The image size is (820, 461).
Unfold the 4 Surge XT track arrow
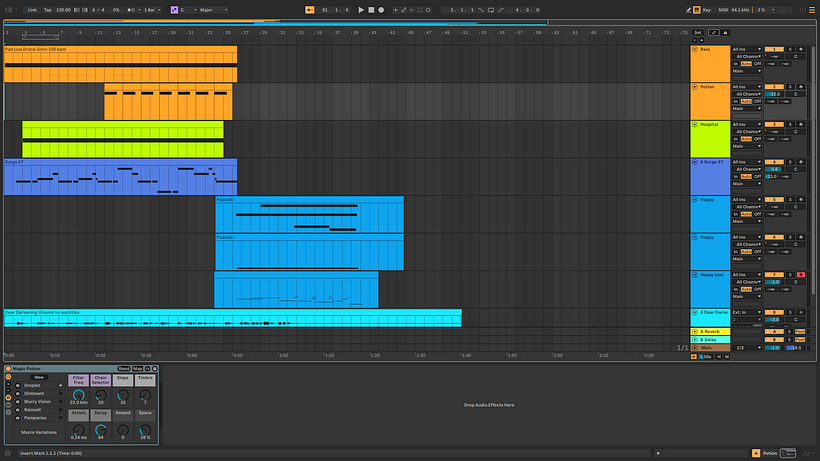[x=695, y=162]
